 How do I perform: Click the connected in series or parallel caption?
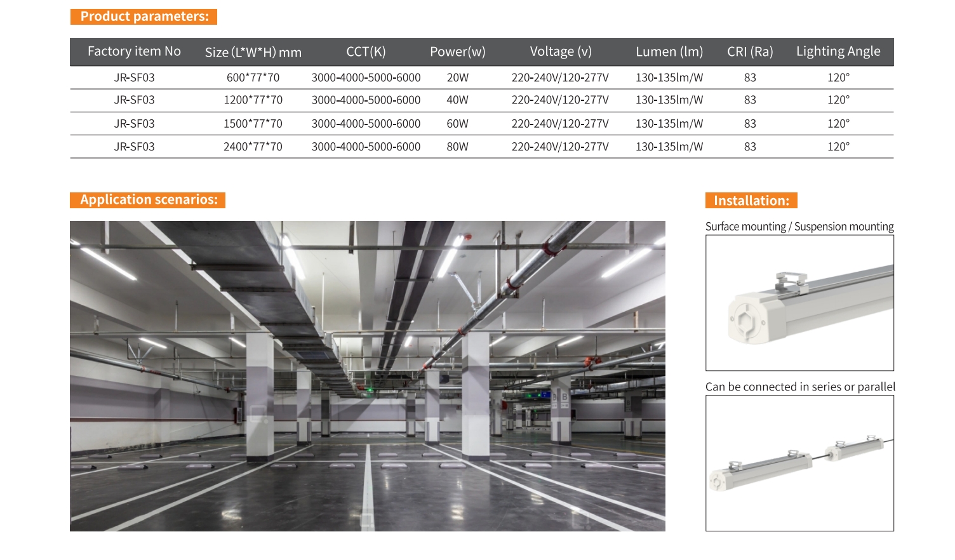point(800,387)
